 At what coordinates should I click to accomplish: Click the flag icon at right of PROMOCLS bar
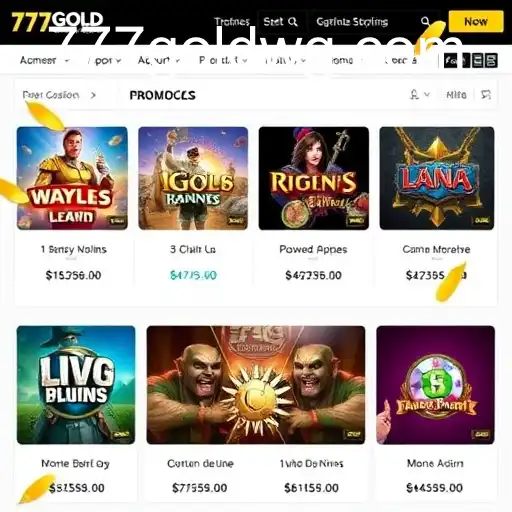[x=486, y=95]
